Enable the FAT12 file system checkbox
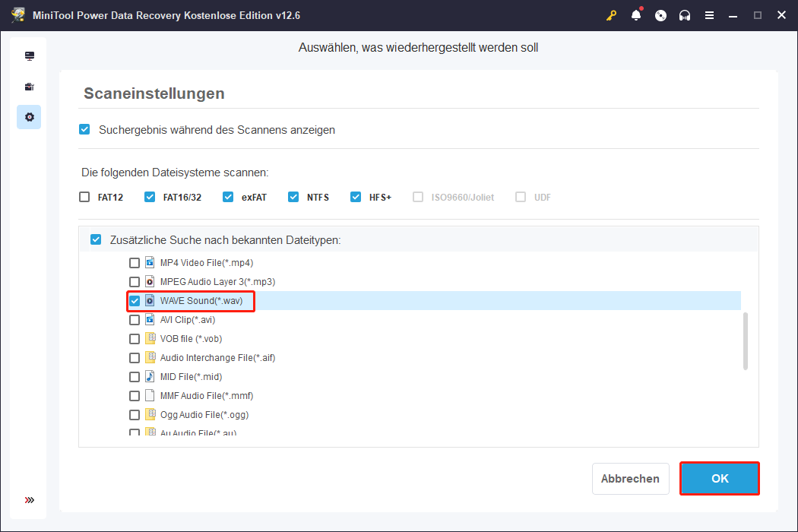Image resolution: width=798 pixels, height=532 pixels. click(x=84, y=197)
